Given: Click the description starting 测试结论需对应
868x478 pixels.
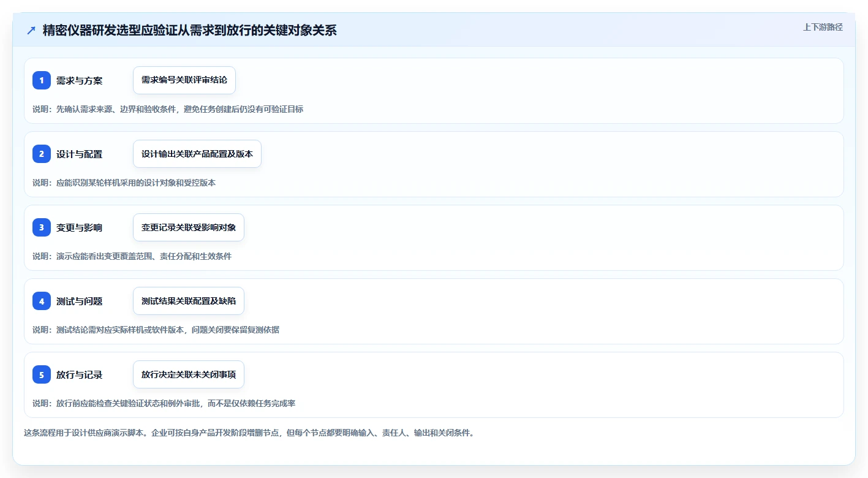Looking at the screenshot, I should pos(156,330).
